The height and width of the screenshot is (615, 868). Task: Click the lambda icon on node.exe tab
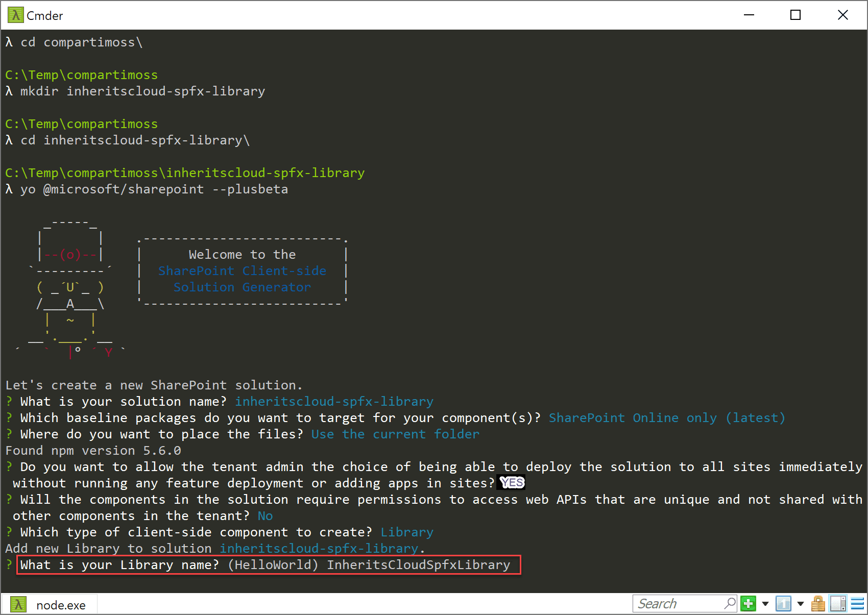(x=18, y=605)
